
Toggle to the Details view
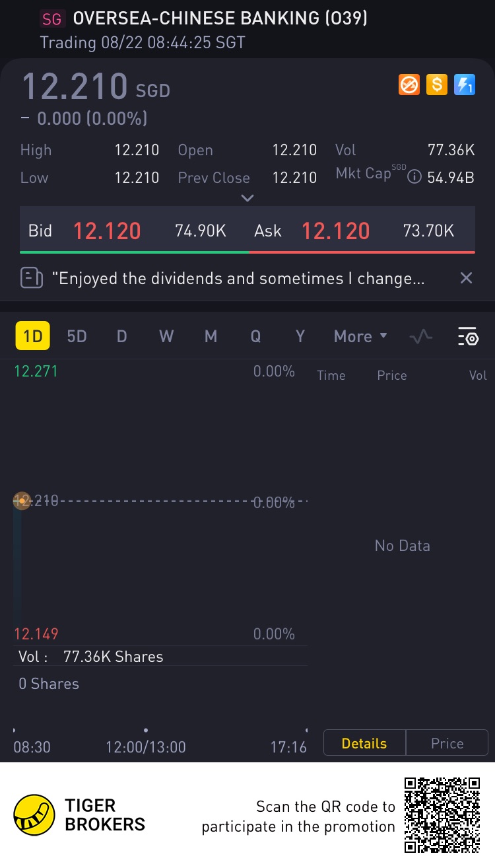tap(364, 743)
